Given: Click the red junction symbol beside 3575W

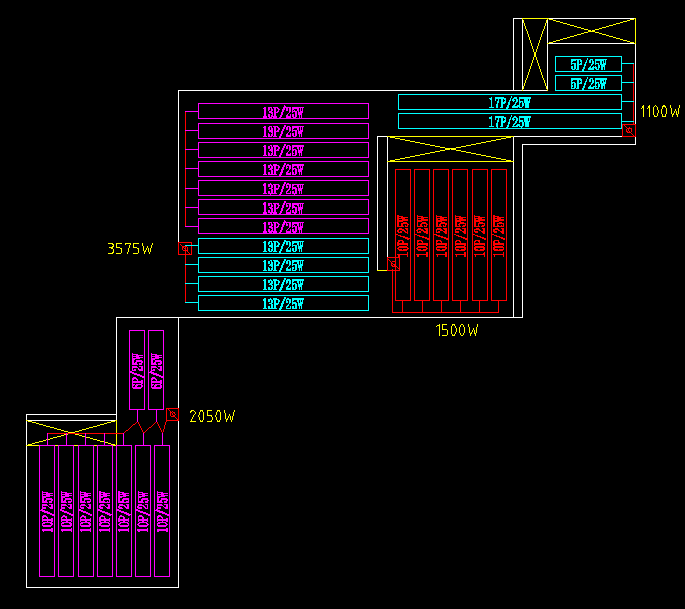Looking at the screenshot, I should coord(185,249).
